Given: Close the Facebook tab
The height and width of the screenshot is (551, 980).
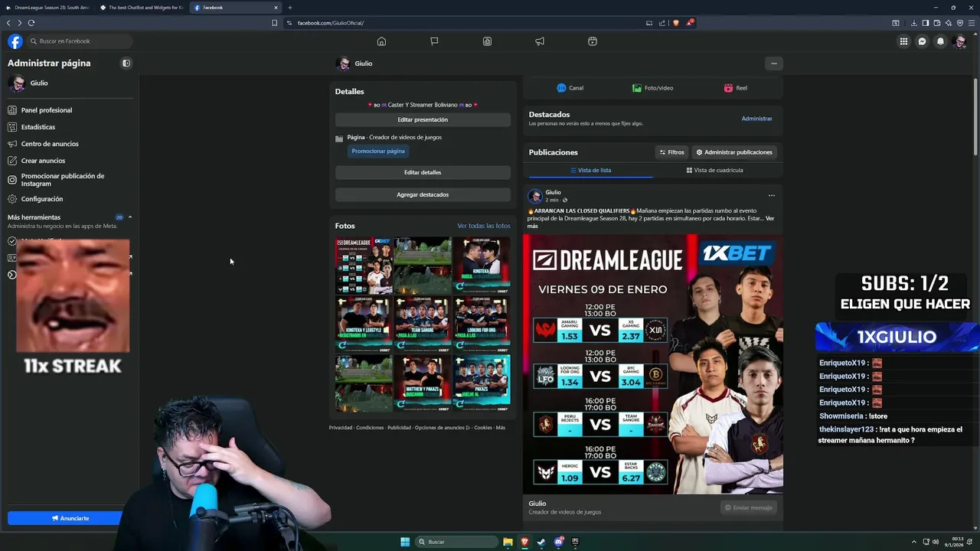Looking at the screenshot, I should click(x=276, y=8).
